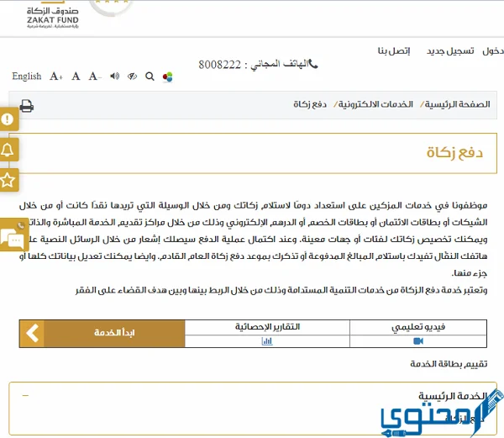504x438 pixels.
Task: Open the فيديو تعليمي tab
Action: pos(418,327)
